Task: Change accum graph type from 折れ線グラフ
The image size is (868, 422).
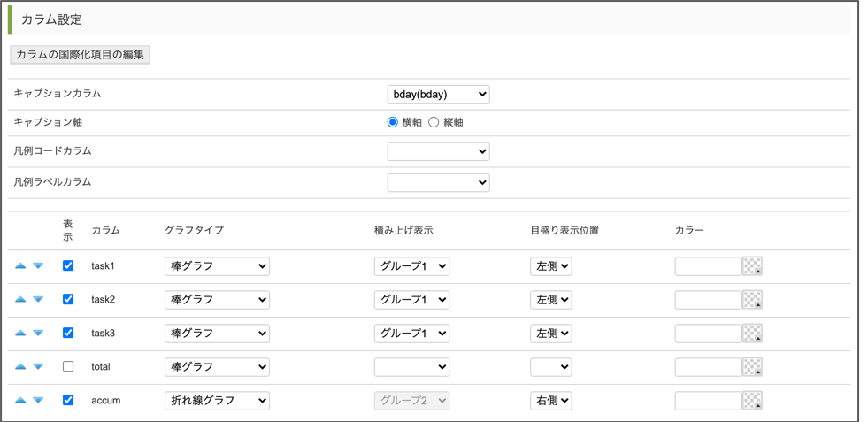Action: pos(217,401)
